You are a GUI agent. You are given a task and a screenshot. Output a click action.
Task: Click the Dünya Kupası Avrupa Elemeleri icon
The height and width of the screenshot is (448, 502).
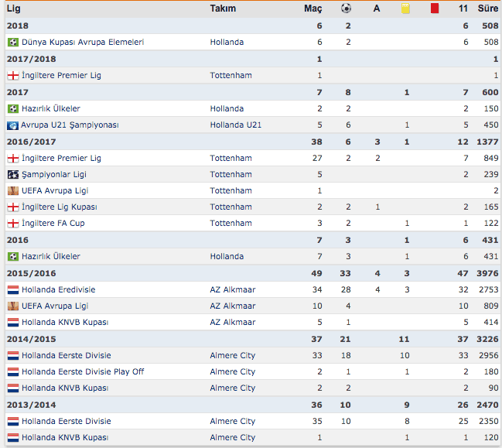(x=13, y=43)
